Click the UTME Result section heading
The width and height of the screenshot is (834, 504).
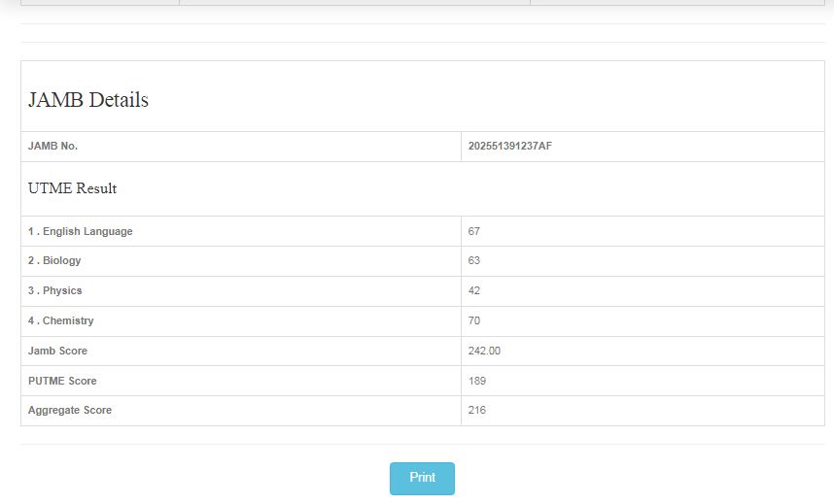[x=73, y=188]
